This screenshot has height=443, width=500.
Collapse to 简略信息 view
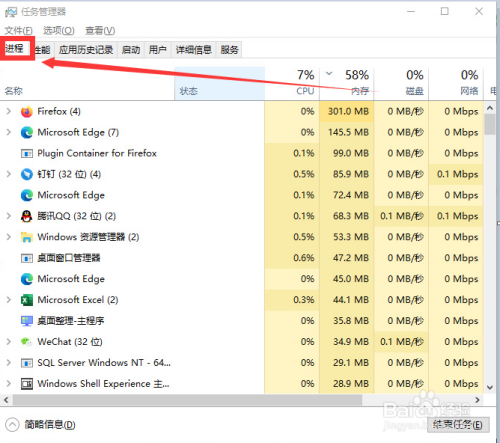tap(40, 425)
